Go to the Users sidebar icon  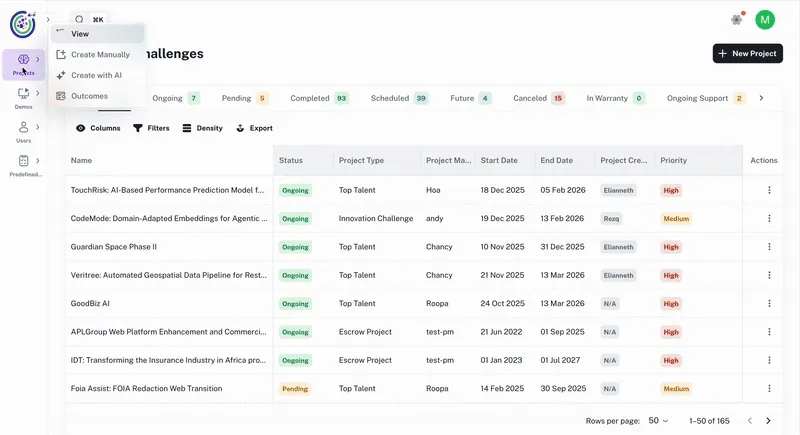(23, 131)
